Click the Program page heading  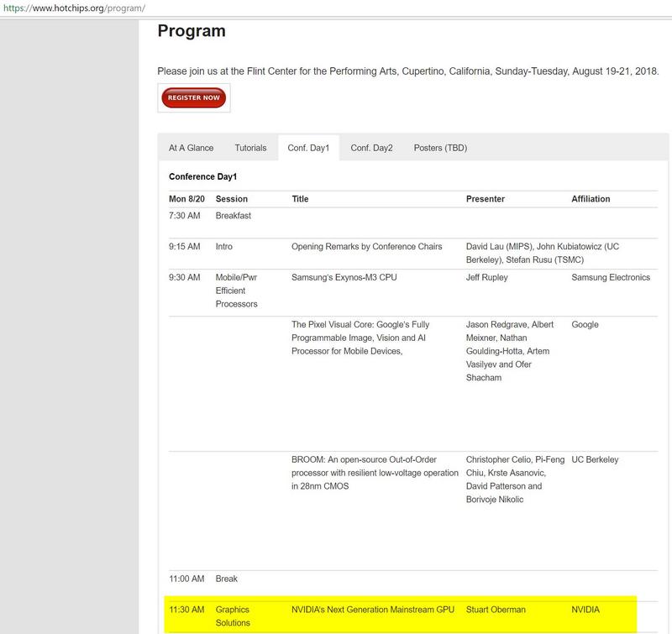[x=192, y=31]
